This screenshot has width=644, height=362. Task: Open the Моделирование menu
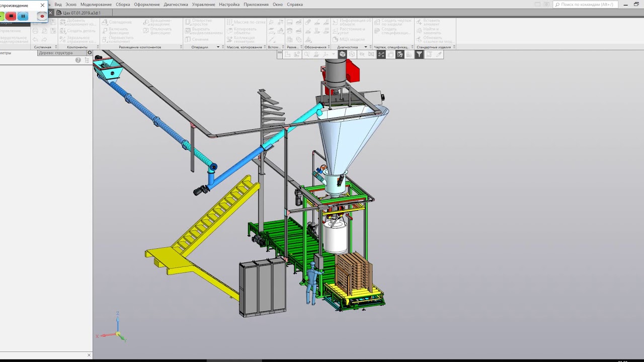(96, 5)
